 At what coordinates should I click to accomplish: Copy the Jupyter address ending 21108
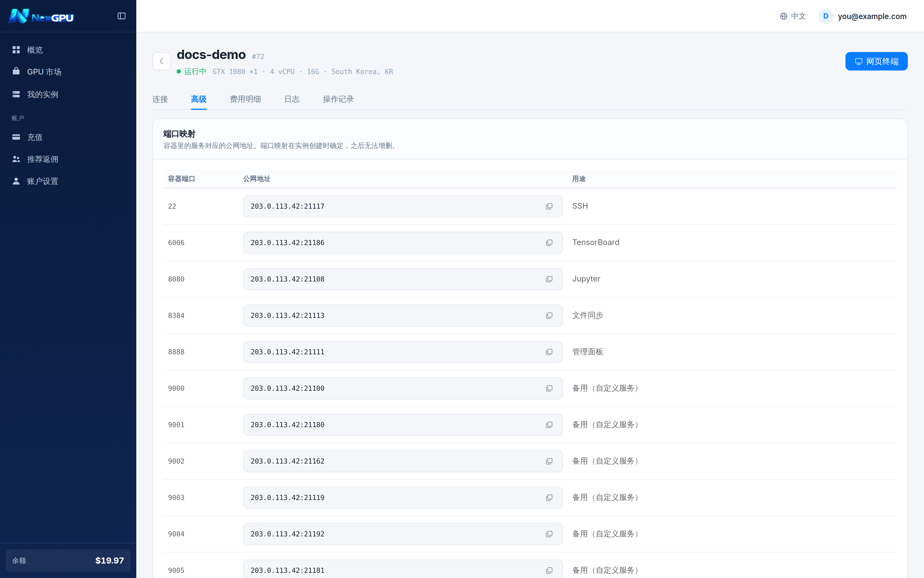[x=549, y=279]
